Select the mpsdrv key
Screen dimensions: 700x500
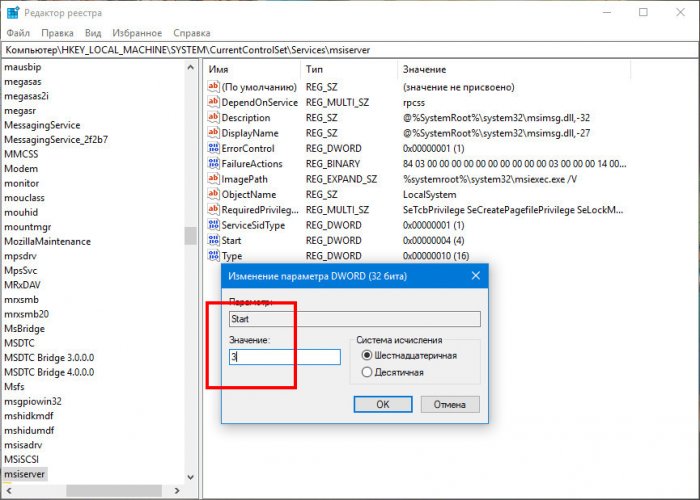pyautogui.click(x=20, y=256)
